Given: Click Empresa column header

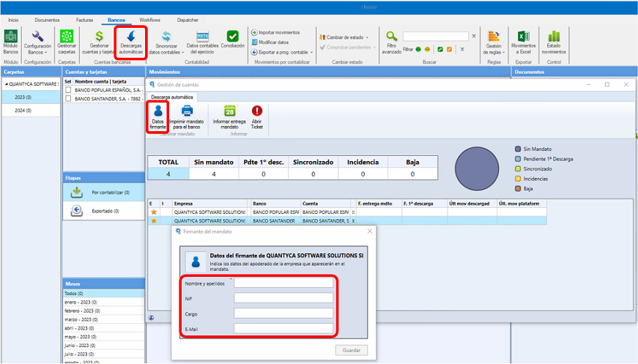Looking at the screenshot, I should pyautogui.click(x=210, y=204).
